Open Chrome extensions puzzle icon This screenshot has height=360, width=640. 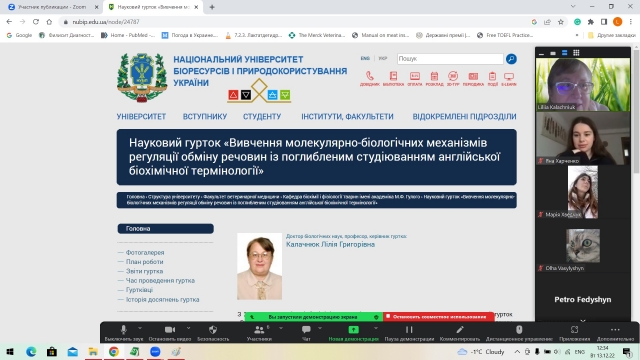[x=590, y=22]
